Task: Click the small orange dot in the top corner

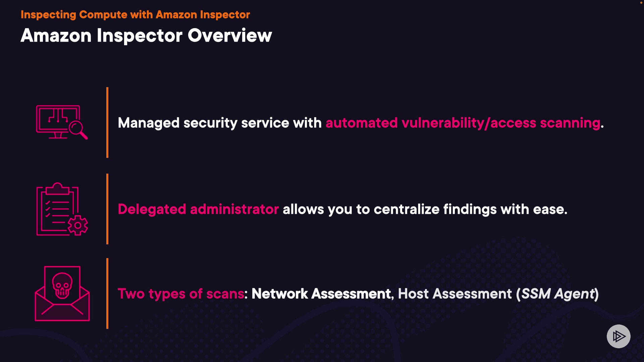Action: 641,3
